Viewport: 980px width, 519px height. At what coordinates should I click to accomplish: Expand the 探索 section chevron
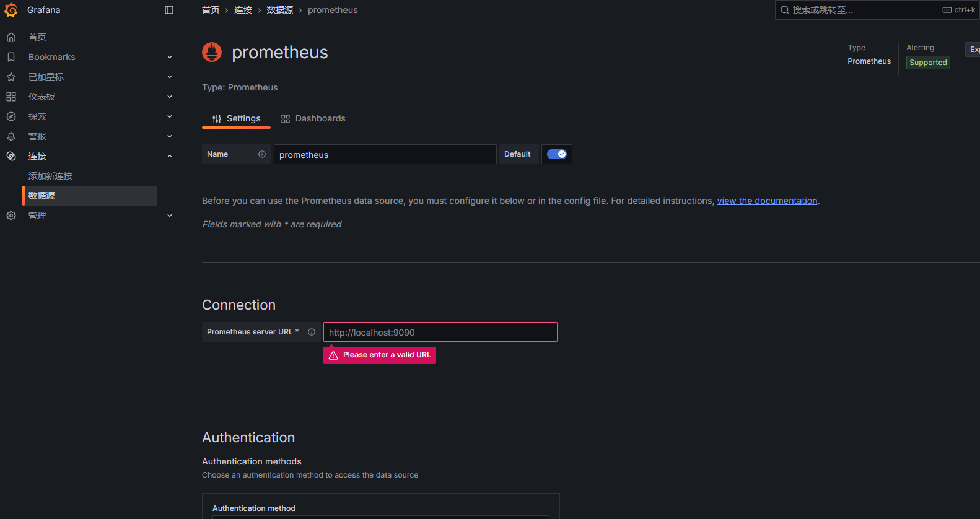(x=170, y=116)
